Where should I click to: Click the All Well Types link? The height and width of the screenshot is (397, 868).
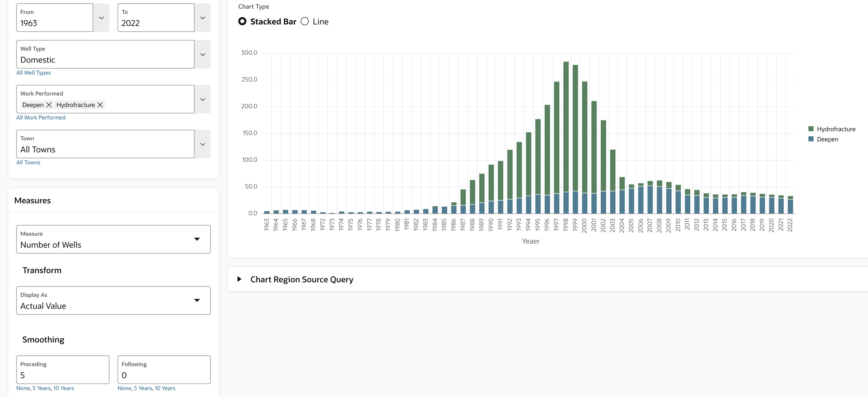[x=33, y=73]
